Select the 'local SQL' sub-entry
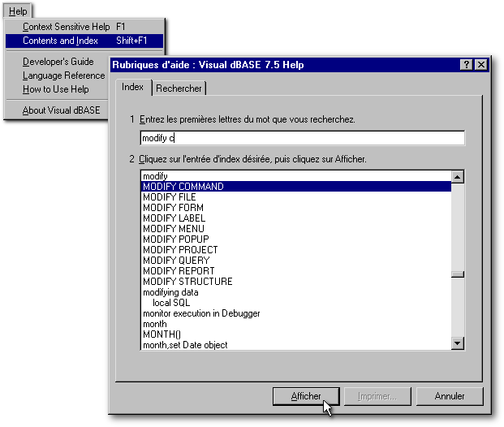Image resolution: width=504 pixels, height=427 pixels. coord(296,303)
